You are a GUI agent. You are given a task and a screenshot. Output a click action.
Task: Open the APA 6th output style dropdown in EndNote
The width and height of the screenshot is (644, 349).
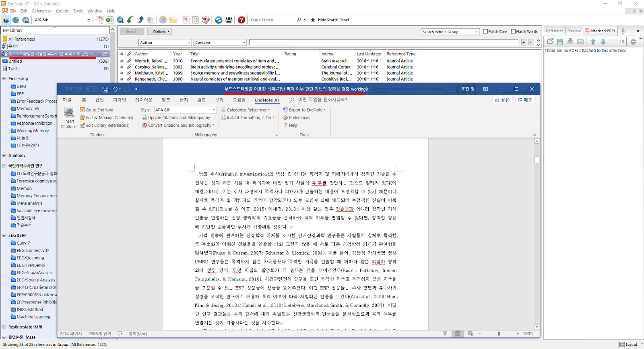pos(89,20)
